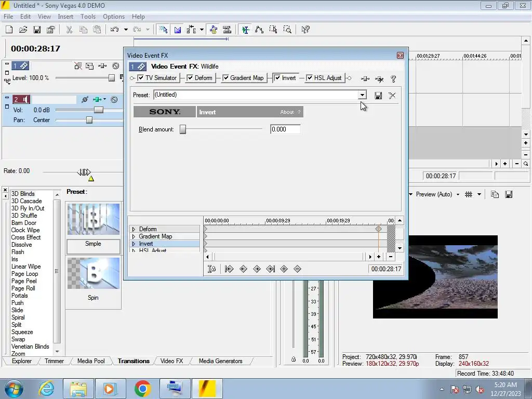Add a keyframe with plus diamond
The image size is (532, 399).
click(x=284, y=269)
